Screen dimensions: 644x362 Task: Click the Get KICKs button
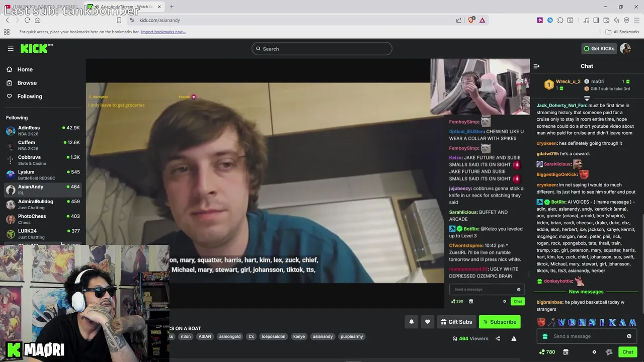599,49
